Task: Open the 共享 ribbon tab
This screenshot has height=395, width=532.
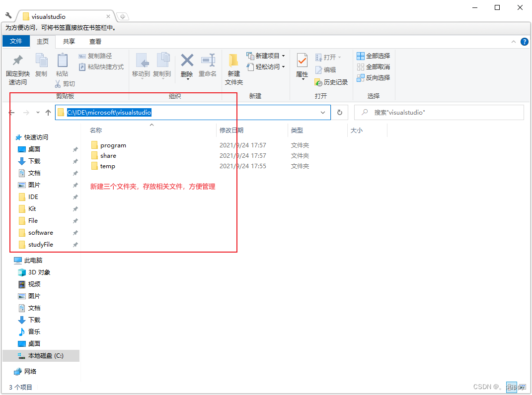Action: 69,41
